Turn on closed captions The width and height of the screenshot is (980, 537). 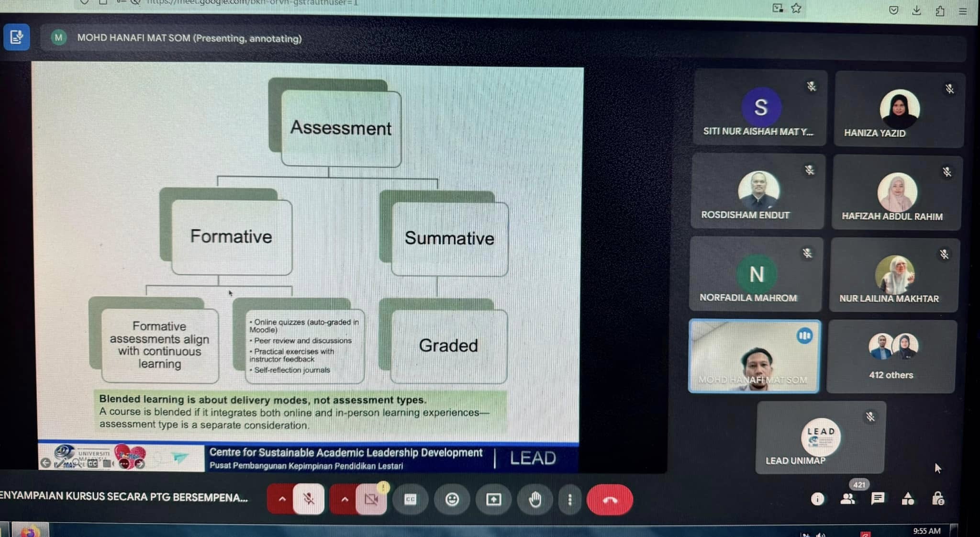[411, 500]
